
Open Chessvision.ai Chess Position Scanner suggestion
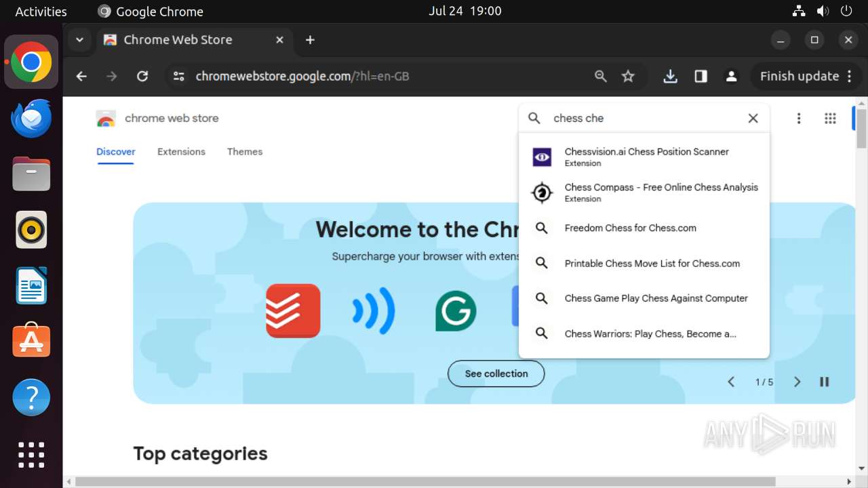(644, 157)
